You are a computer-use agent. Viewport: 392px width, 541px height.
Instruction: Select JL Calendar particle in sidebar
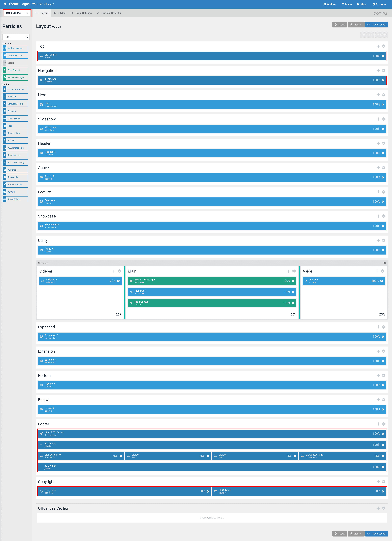[x=15, y=177]
